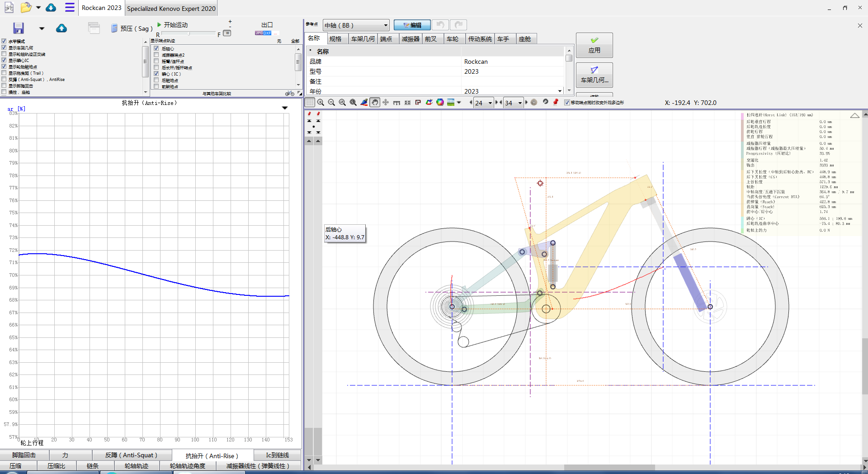Click the rotate arrow icon in toolbar

click(546, 102)
